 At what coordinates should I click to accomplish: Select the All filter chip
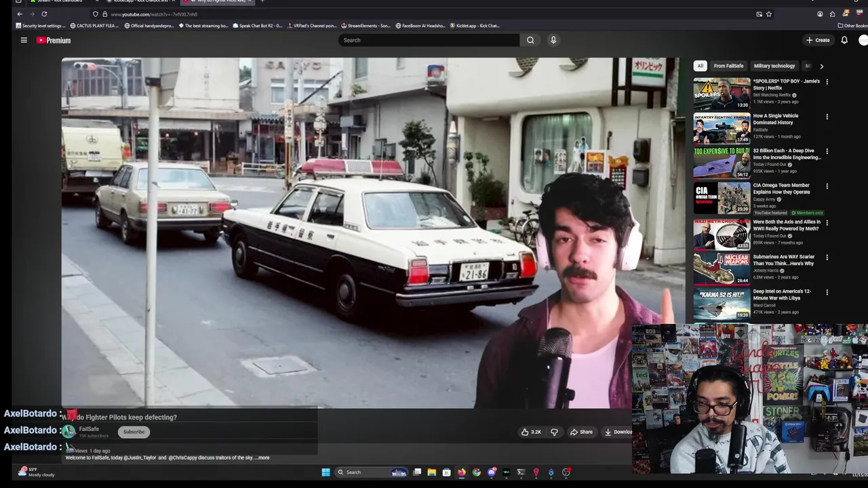(700, 66)
